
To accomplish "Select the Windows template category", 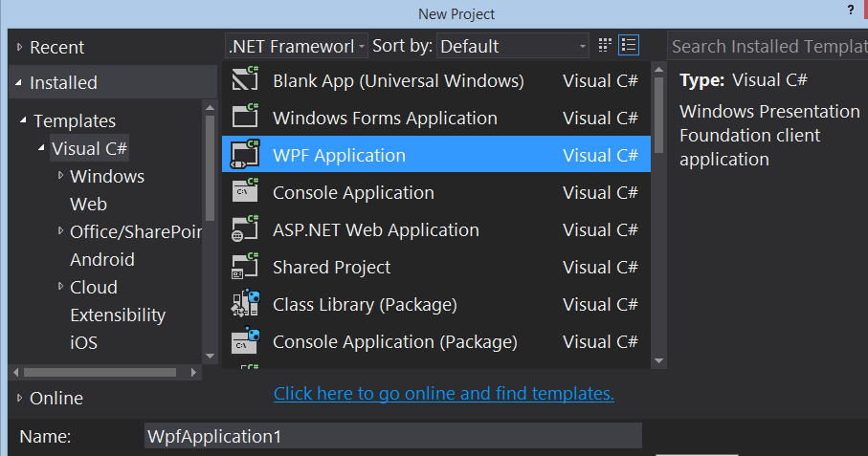I will pos(107,176).
